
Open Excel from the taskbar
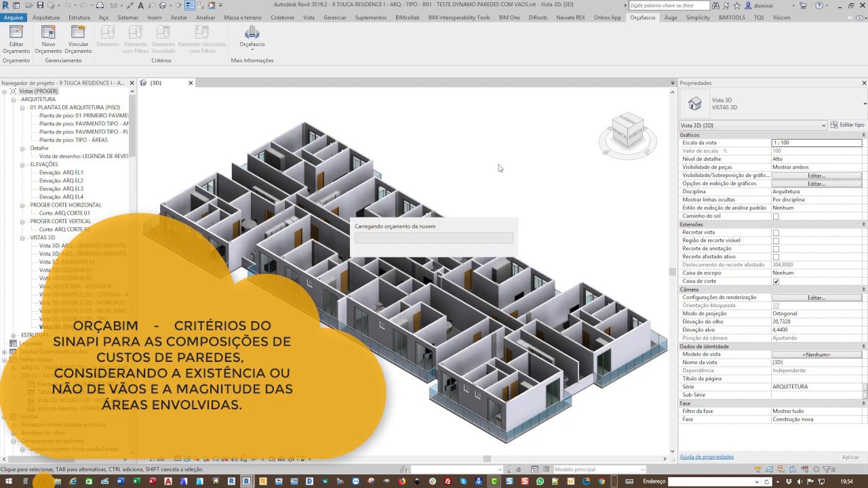click(x=137, y=481)
